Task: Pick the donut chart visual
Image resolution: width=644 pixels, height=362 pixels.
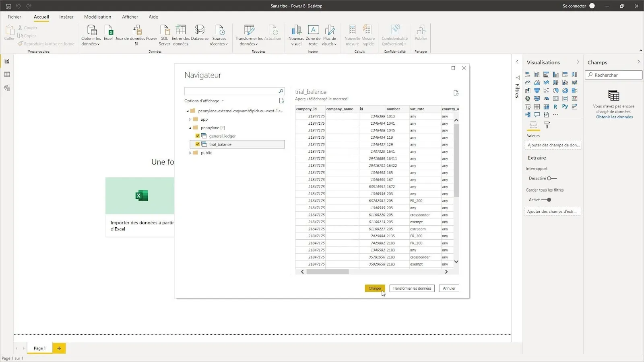Action: [565, 90]
